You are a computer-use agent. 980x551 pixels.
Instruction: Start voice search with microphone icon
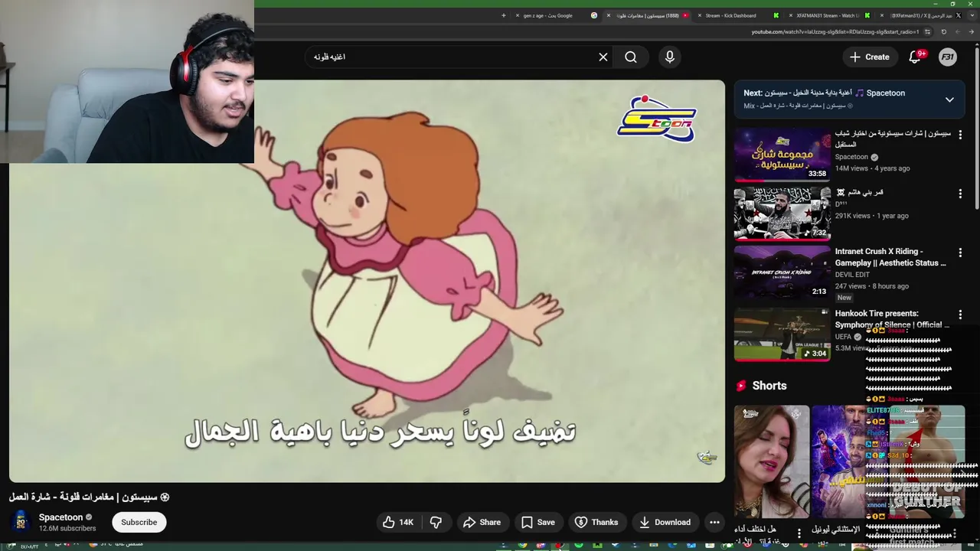coord(670,57)
